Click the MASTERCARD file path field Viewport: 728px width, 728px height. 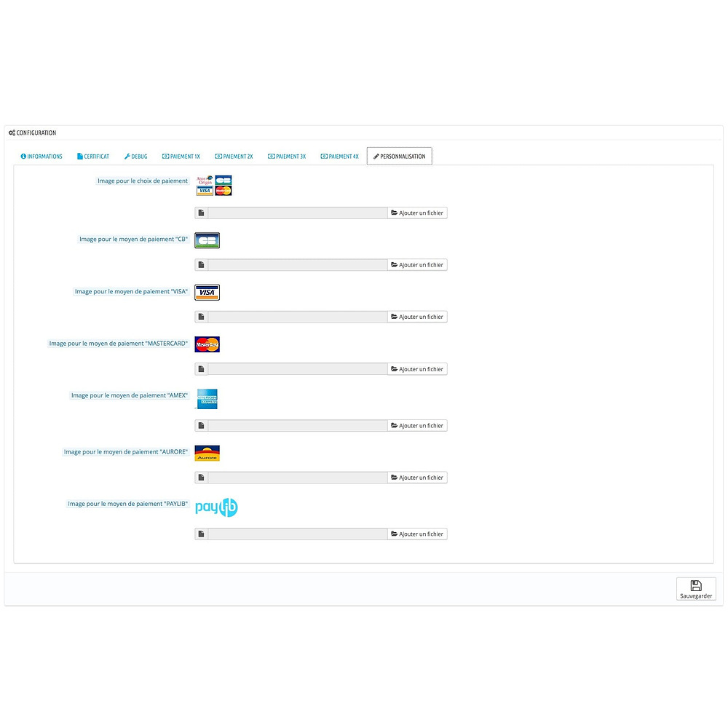(x=298, y=369)
